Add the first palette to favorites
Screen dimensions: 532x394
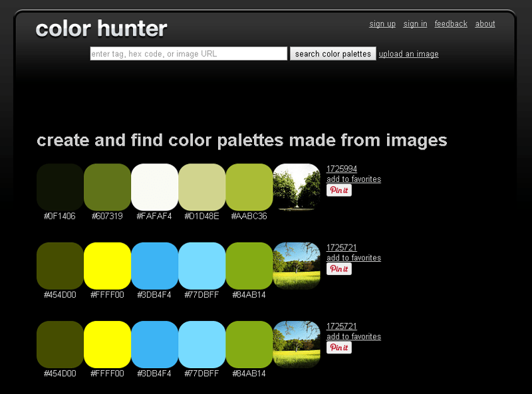[x=354, y=179]
